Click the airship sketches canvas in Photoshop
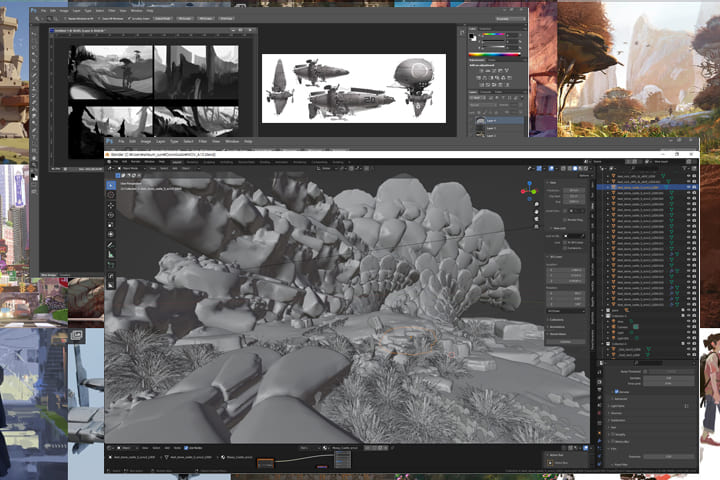 point(354,88)
